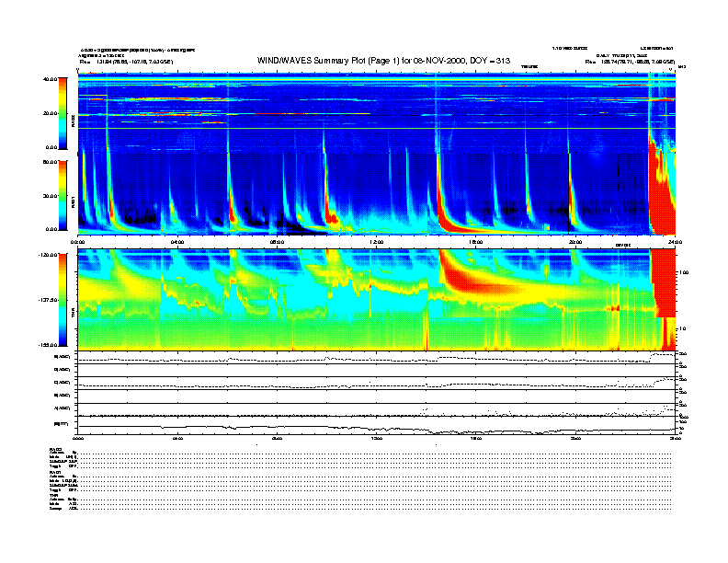Click the RAD2 header in the status block

click(56, 449)
